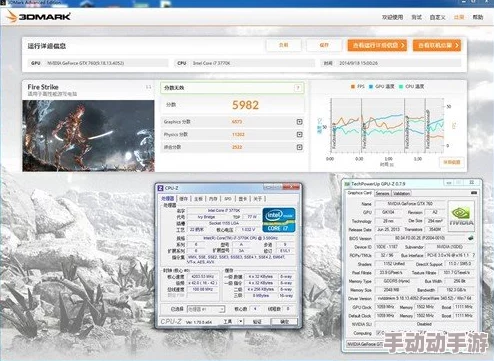Click the NVIDIA logo in GPU-Z
The image size is (494, 361).
[461, 215]
